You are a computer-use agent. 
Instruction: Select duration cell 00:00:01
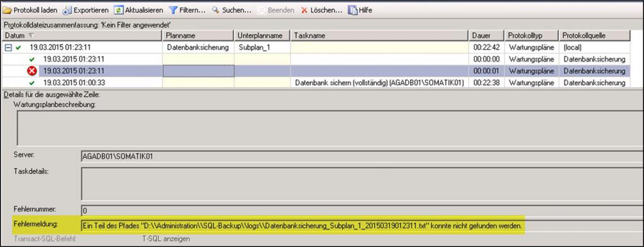click(487, 71)
